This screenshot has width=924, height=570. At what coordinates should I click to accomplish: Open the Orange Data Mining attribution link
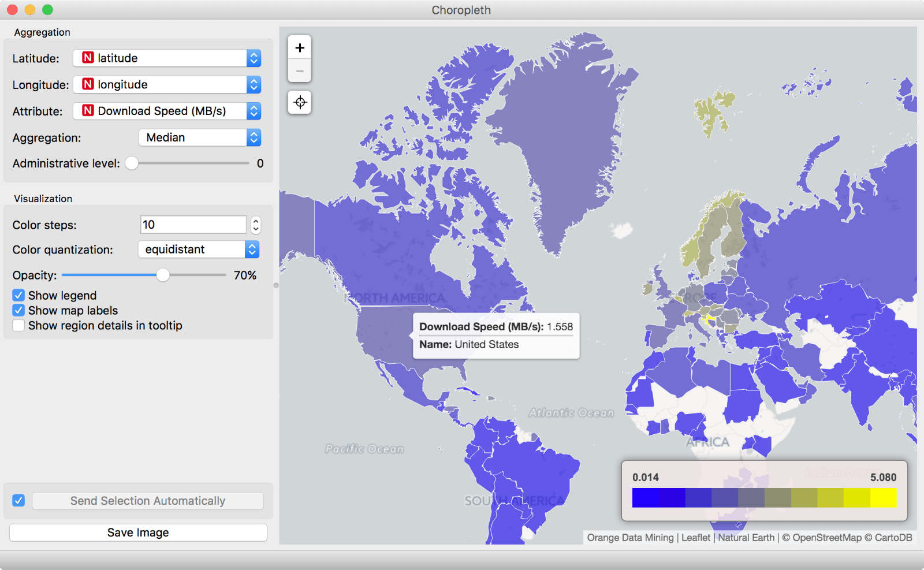tap(630, 538)
